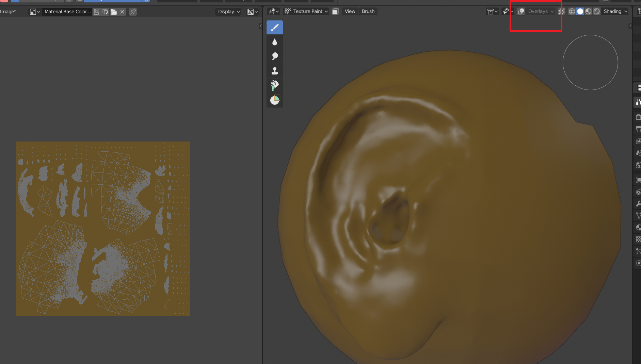
Task: Open the Active Tool properties tab
Action: coord(638,102)
